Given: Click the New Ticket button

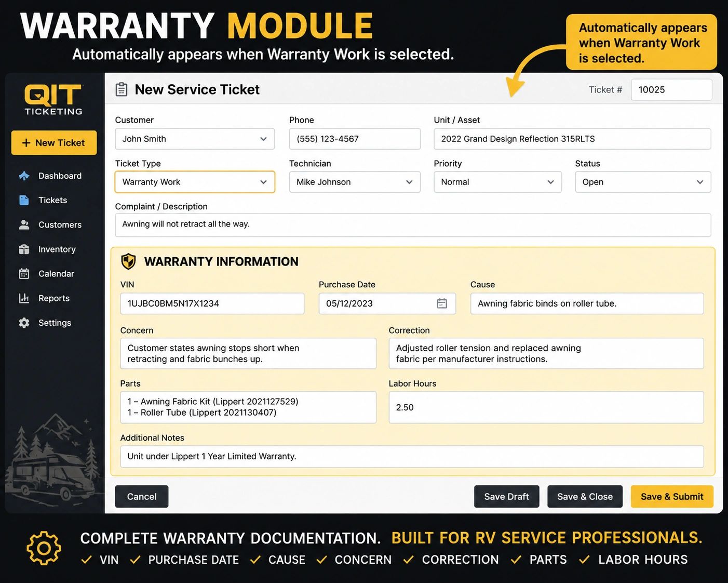Looking at the screenshot, I should tap(54, 143).
